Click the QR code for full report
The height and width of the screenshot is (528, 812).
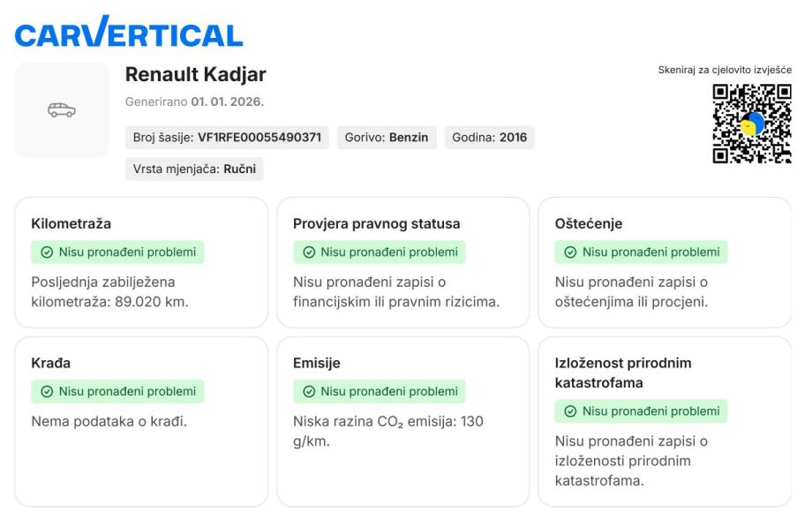[x=752, y=124]
